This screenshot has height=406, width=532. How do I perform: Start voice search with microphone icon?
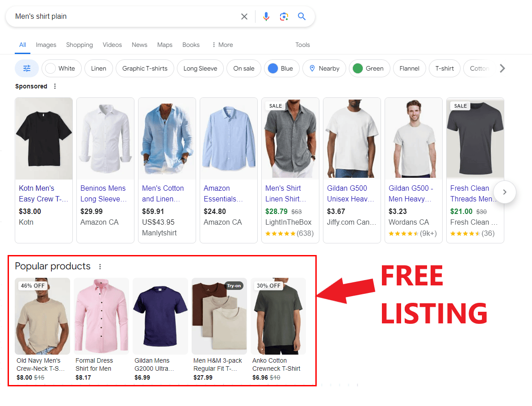click(266, 17)
